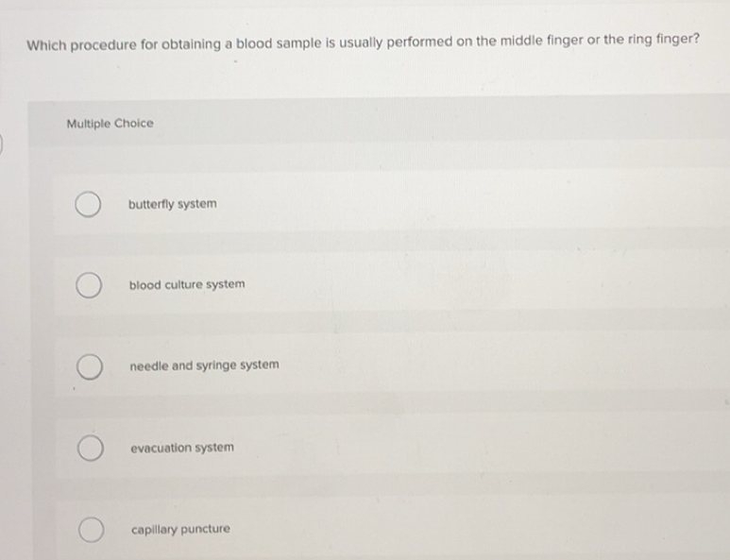Select the capillary puncture radio button
The image size is (730, 560).
91,530
